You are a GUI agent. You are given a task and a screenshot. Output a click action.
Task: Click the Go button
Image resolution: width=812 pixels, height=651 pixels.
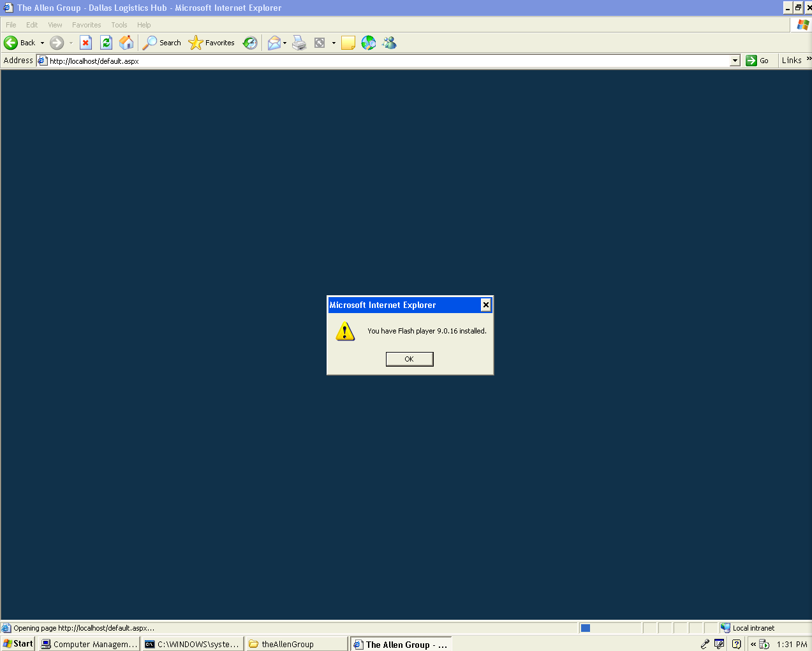coord(758,61)
